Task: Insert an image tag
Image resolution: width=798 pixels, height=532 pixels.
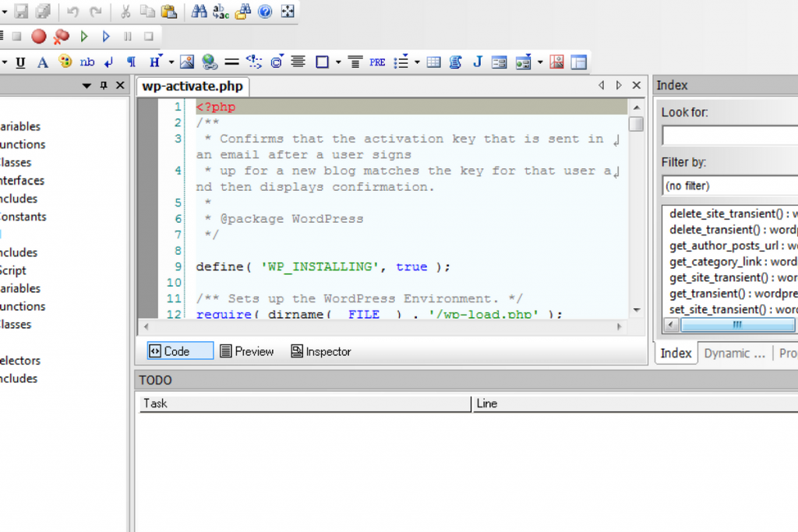Action: pos(185,62)
